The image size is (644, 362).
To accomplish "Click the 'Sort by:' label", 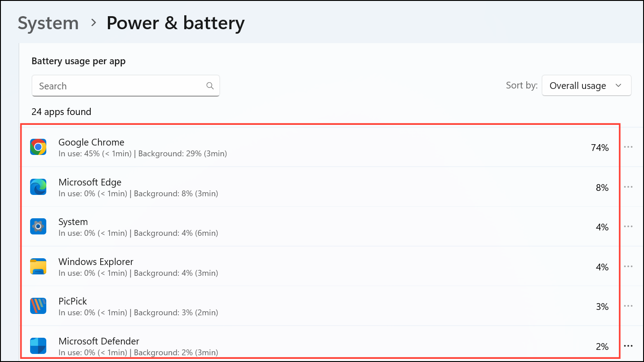I will tap(522, 85).
